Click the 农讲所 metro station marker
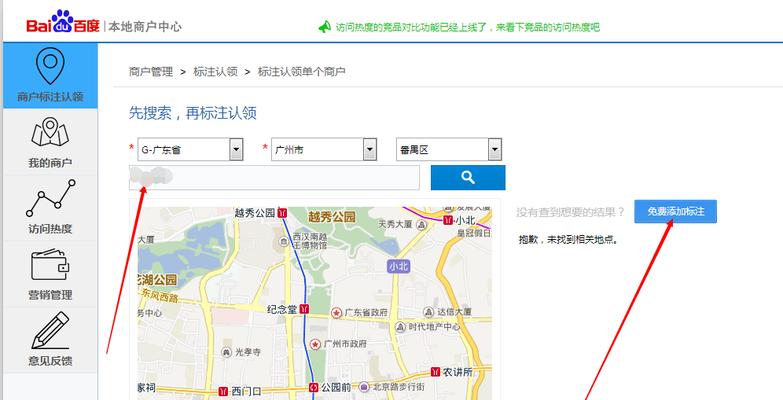This screenshot has width=783, height=400. pos(435,372)
